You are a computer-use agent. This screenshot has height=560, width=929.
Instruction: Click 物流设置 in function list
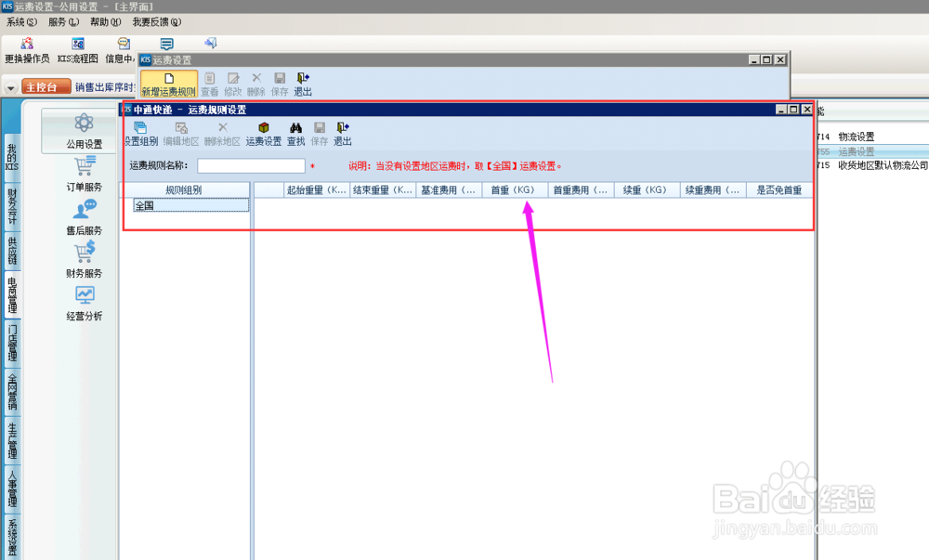pyautogui.click(x=857, y=137)
